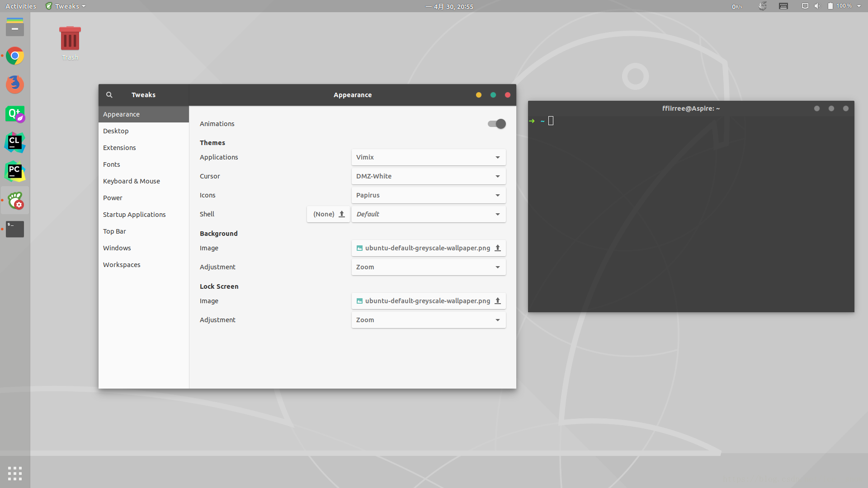Click the Fonts sidebar icon
Image resolution: width=868 pixels, height=488 pixels.
[x=111, y=164]
